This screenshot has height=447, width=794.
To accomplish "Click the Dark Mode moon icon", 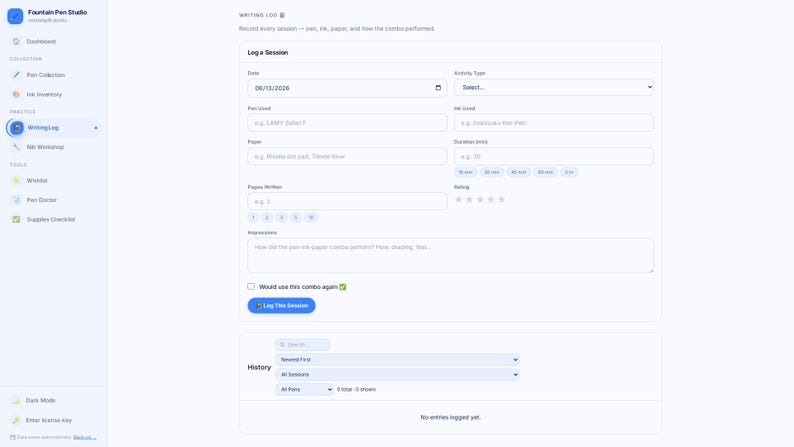I will coord(16,400).
